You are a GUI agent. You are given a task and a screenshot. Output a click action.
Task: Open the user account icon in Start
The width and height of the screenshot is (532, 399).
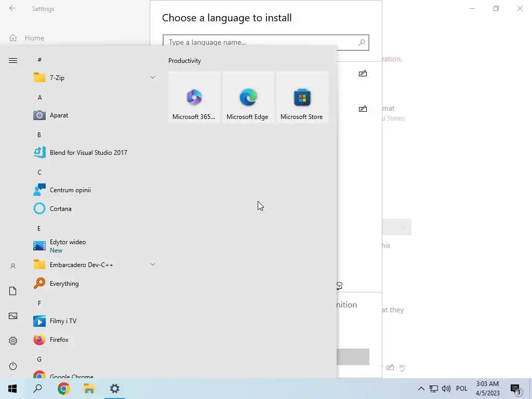coord(13,266)
